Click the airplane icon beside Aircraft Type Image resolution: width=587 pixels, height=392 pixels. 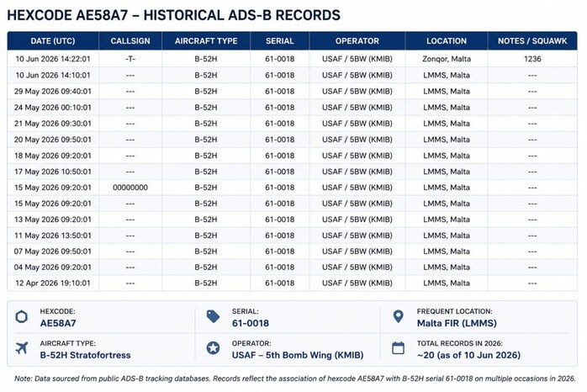pyautogui.click(x=22, y=348)
